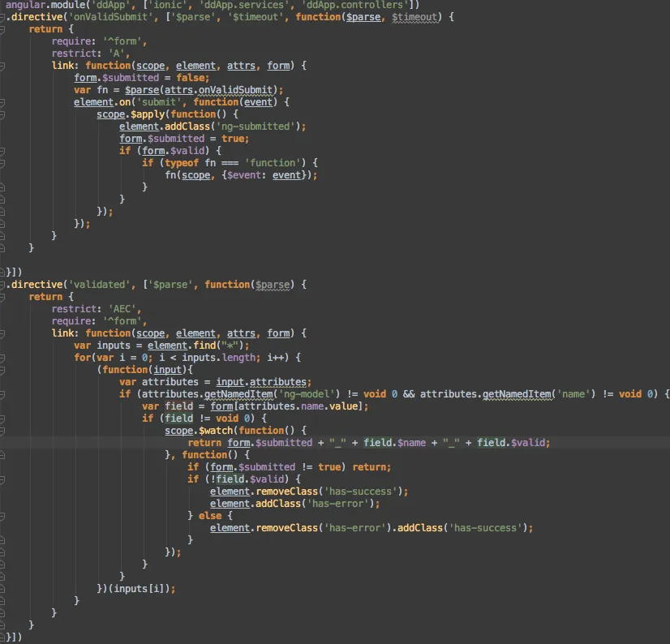Click !field.$valid condition
670x644 pixels.
[x=247, y=479]
